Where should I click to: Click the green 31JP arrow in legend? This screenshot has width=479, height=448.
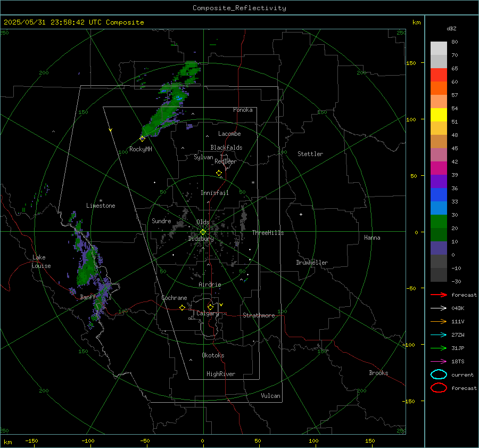point(439,348)
